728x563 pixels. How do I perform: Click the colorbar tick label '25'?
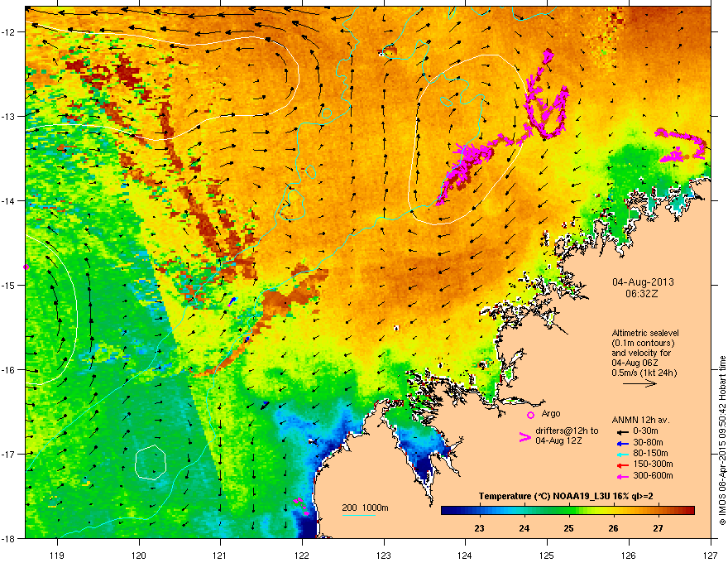(569, 528)
